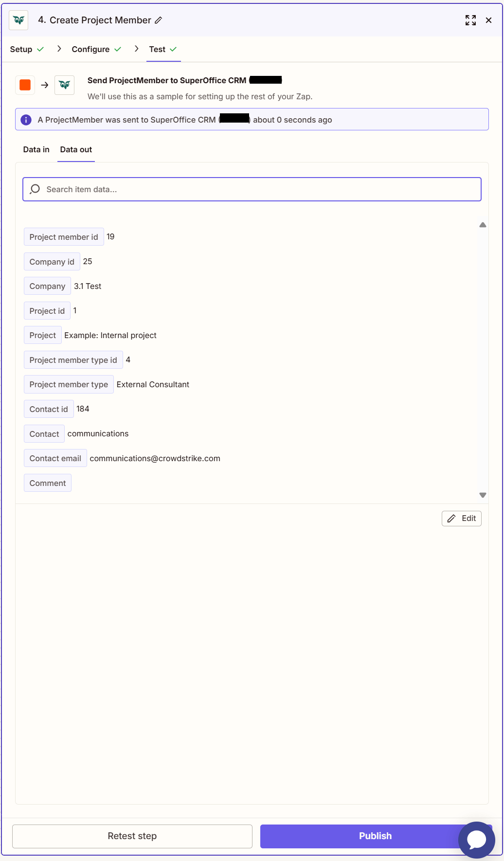The image size is (504, 861).
Task: Publish the Zap
Action: 375,836
